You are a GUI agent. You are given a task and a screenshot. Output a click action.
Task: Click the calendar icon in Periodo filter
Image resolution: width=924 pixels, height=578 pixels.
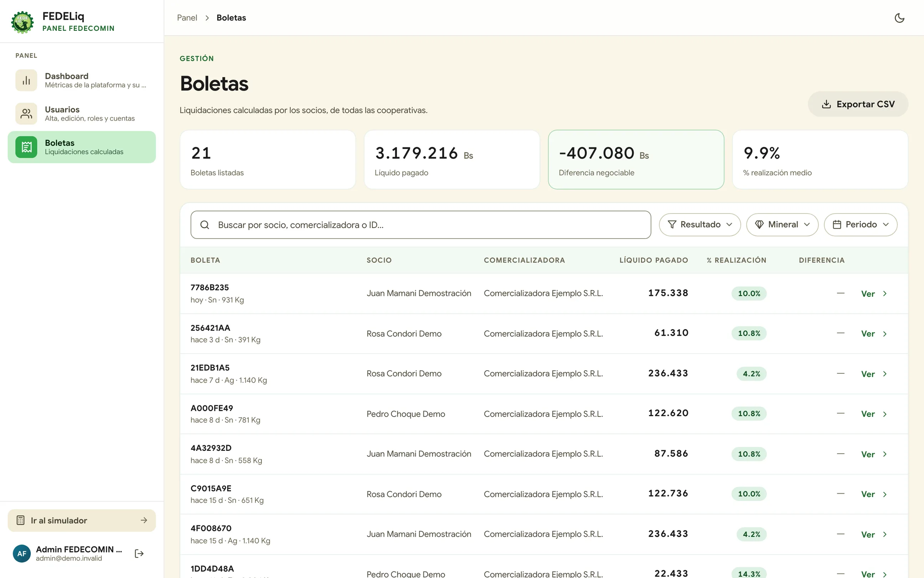837,224
